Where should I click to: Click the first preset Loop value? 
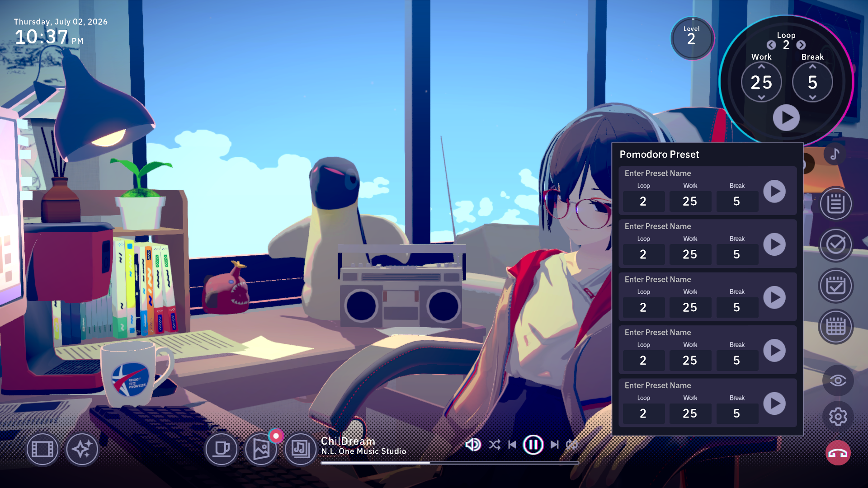(643, 202)
